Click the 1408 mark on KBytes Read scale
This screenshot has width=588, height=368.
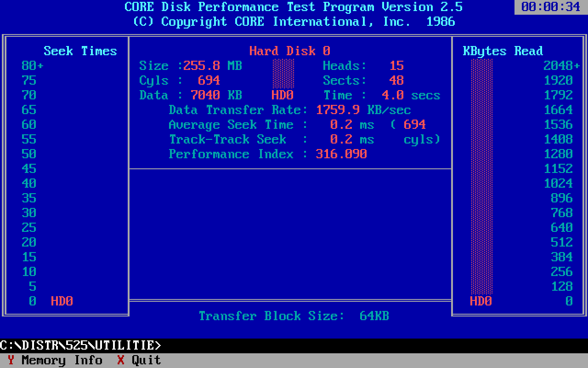[558, 139]
